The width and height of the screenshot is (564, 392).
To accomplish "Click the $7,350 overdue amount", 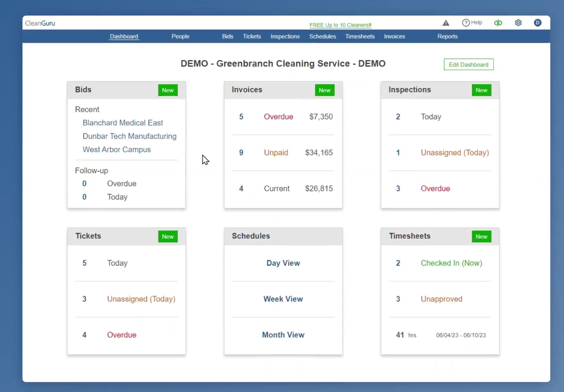I will pos(321,117).
